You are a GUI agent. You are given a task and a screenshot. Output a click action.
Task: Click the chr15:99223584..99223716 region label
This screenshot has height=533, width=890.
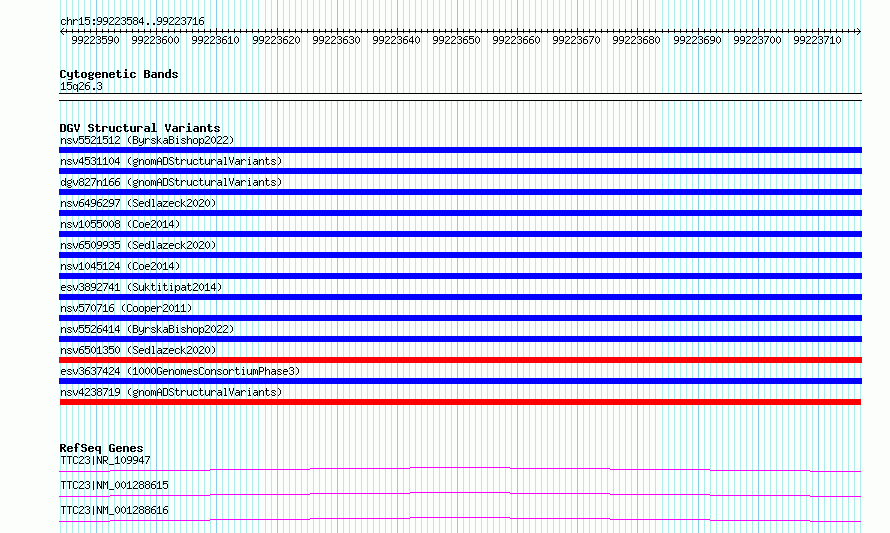click(x=132, y=21)
